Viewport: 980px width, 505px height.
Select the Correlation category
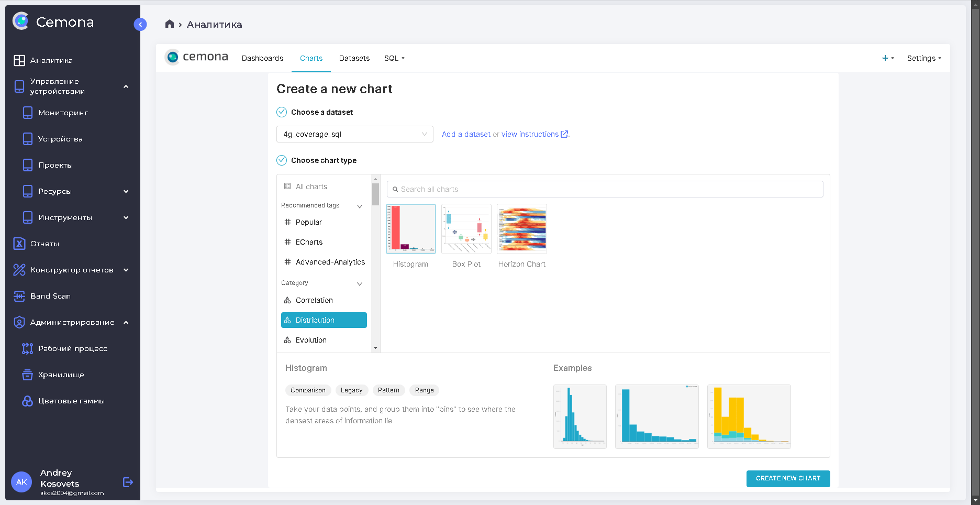click(x=314, y=300)
